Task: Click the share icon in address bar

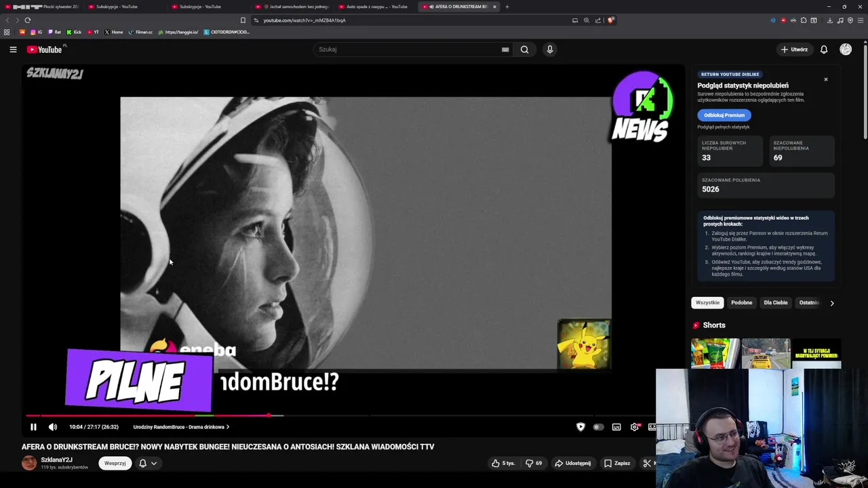Action: coord(598,20)
